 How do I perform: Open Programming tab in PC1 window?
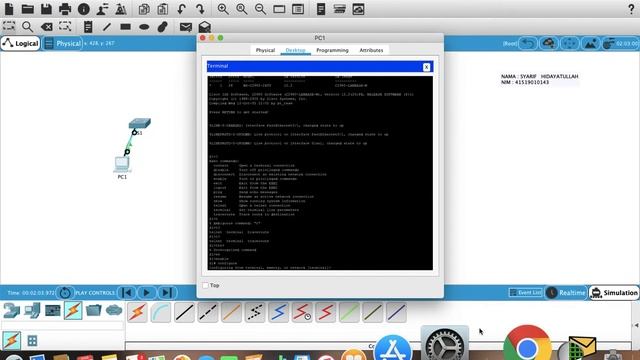[x=332, y=50]
